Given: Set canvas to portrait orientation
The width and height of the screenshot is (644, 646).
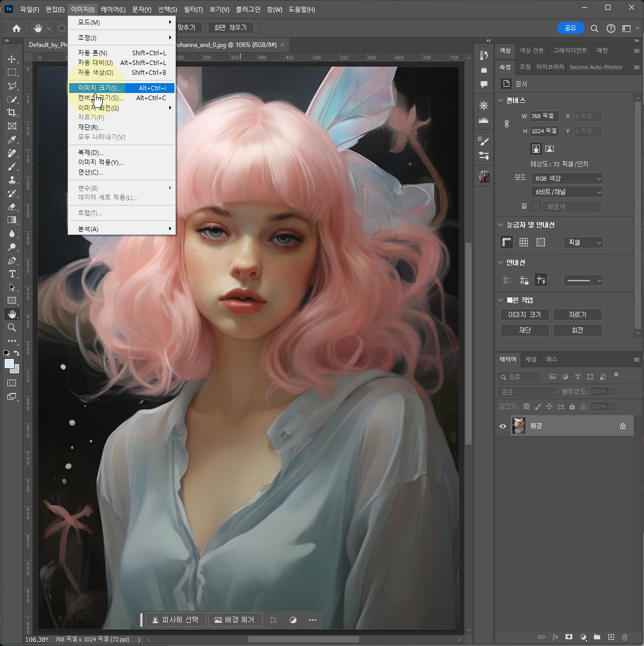Looking at the screenshot, I should pyautogui.click(x=536, y=149).
